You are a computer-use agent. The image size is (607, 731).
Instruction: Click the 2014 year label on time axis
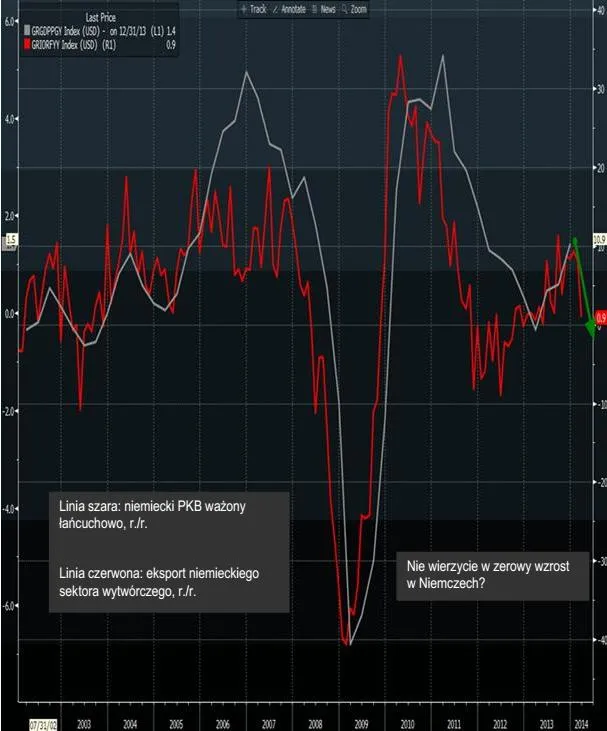[x=581, y=724]
